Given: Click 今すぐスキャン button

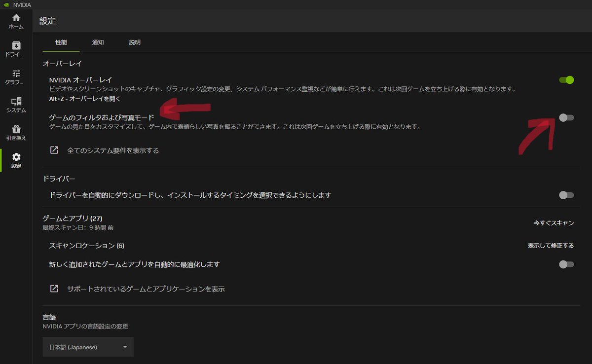Looking at the screenshot, I should pos(554,223).
